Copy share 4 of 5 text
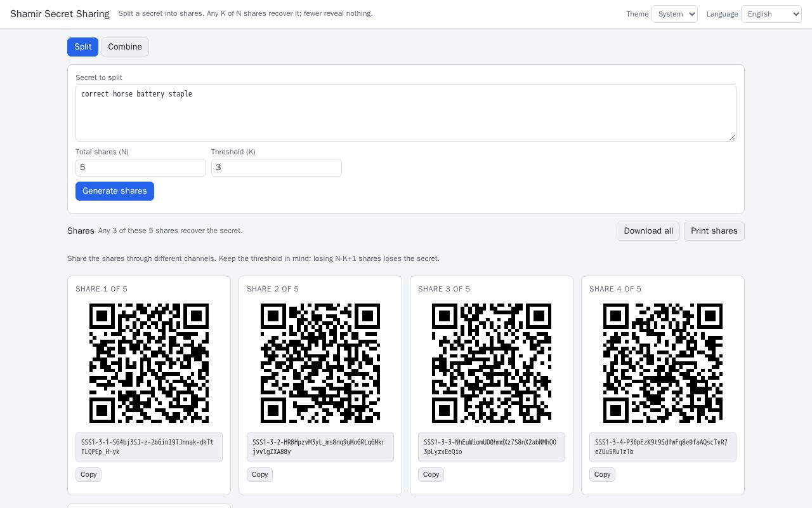The width and height of the screenshot is (812, 508). 603,474
